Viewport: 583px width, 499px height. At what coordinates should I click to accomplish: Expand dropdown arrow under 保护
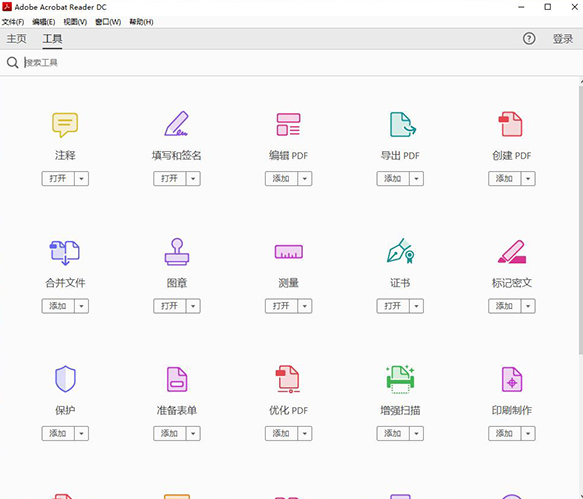pyautogui.click(x=81, y=434)
